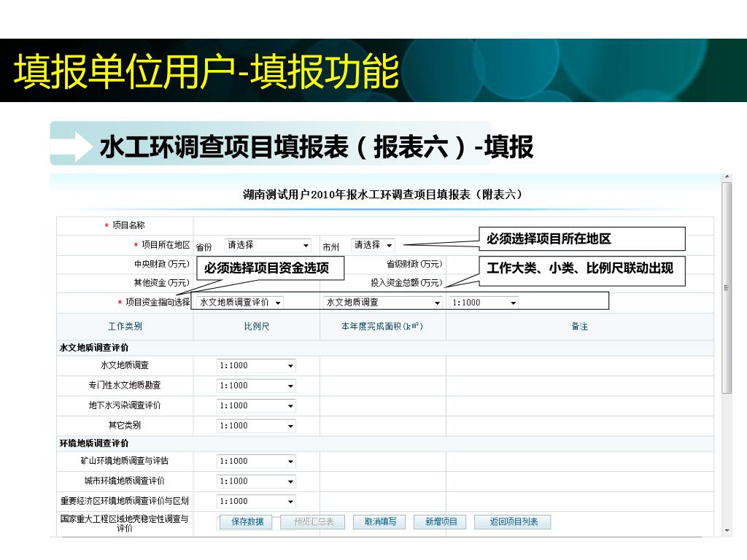Click the 省级财政 (万元) input field
The width and height of the screenshot is (747, 560).
coord(579,264)
